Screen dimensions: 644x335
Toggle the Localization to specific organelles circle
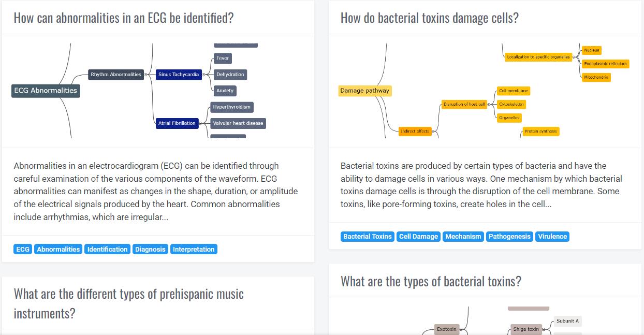point(574,57)
